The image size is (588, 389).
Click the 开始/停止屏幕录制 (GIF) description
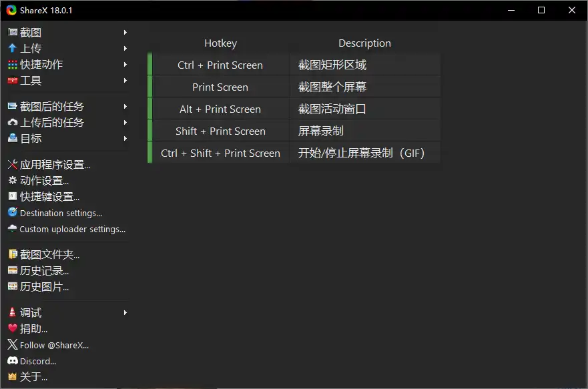[x=365, y=153]
